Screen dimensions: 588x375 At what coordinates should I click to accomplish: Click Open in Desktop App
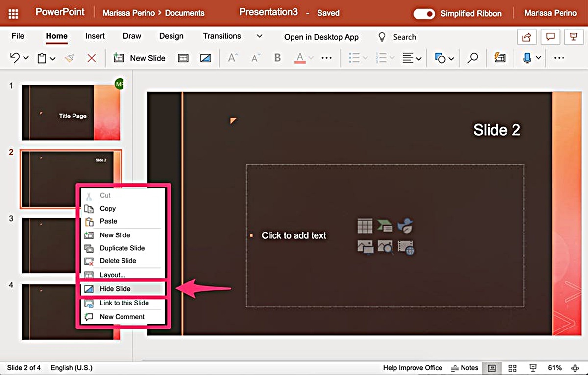[321, 37]
